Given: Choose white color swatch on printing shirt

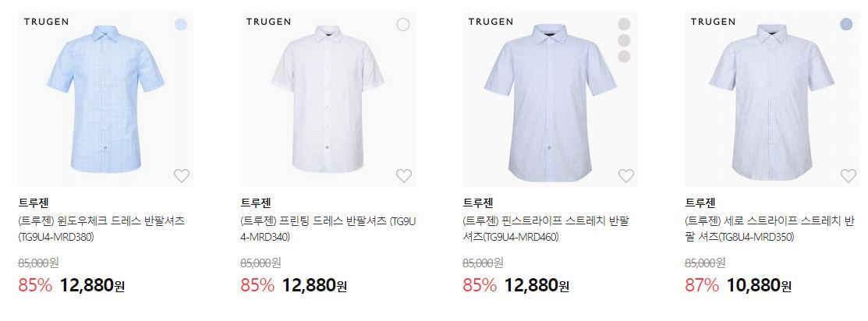Looking at the screenshot, I should click(x=403, y=24).
